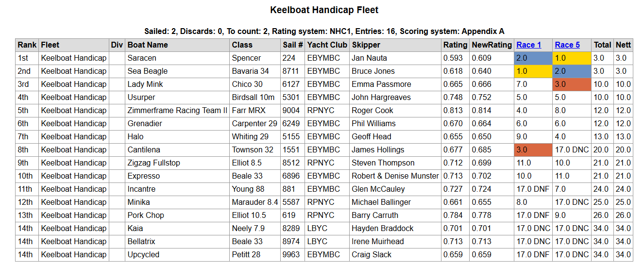Open the Race 1 results link

528,45
